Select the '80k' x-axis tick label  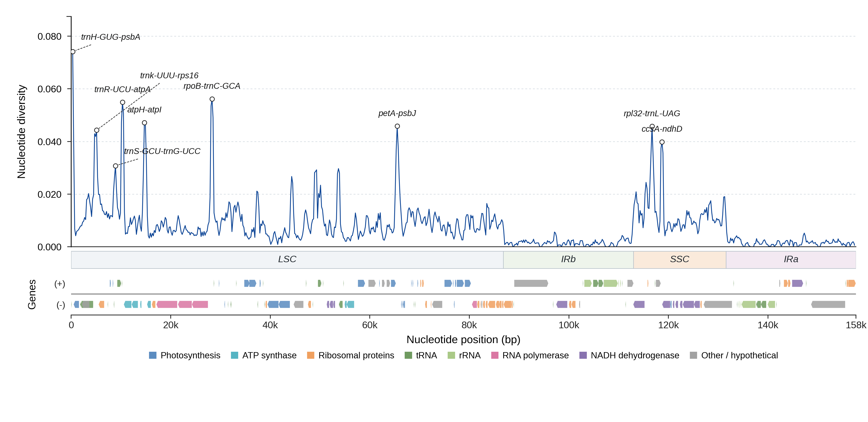pyautogui.click(x=469, y=325)
